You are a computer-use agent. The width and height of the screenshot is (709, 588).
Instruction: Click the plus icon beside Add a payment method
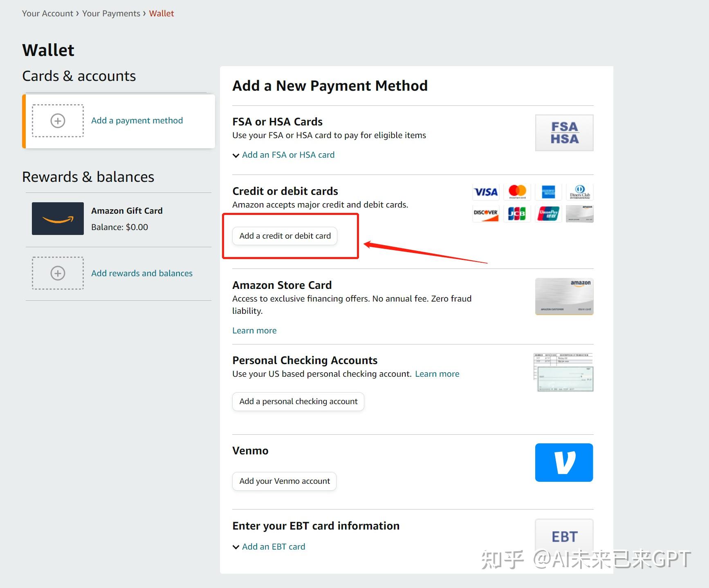pos(58,121)
